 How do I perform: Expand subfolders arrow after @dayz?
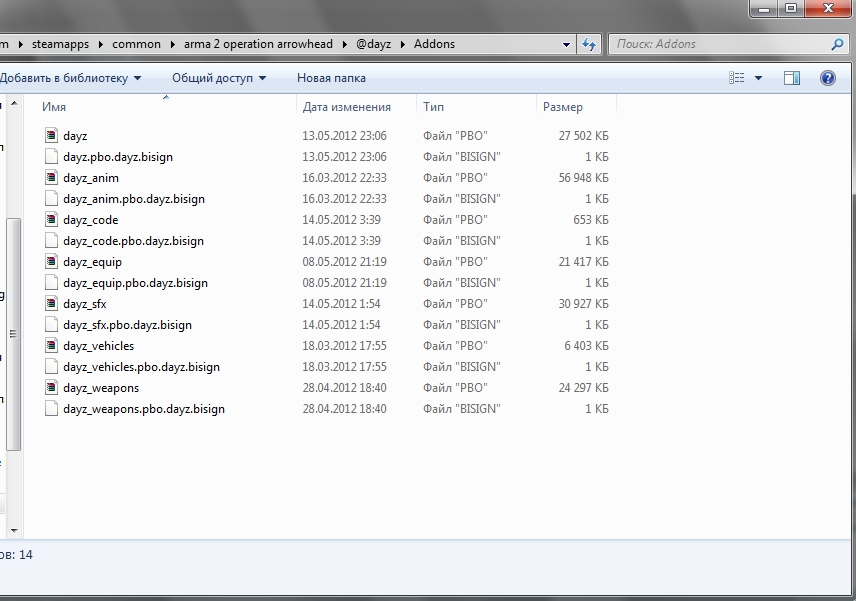(x=403, y=44)
